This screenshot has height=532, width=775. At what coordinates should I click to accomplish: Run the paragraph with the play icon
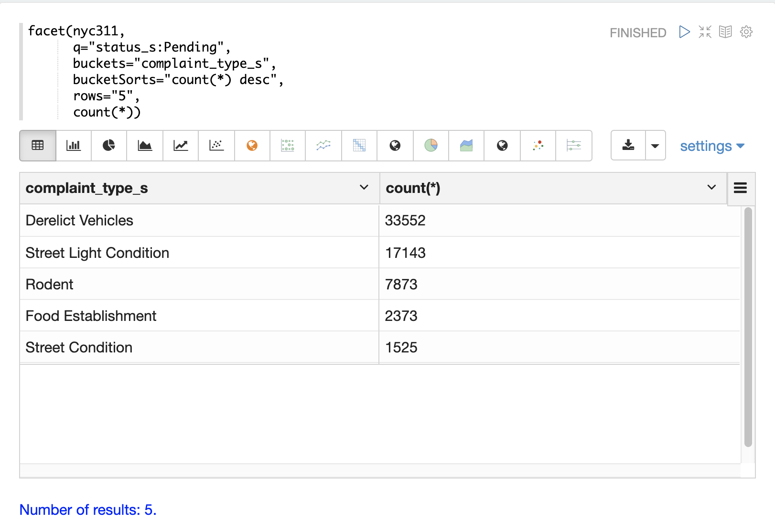click(x=684, y=32)
